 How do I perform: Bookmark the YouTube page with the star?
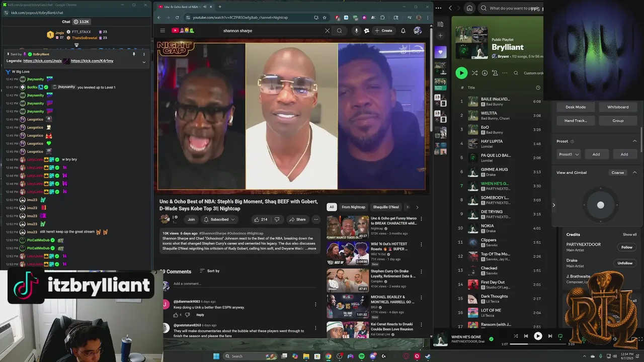[325, 18]
